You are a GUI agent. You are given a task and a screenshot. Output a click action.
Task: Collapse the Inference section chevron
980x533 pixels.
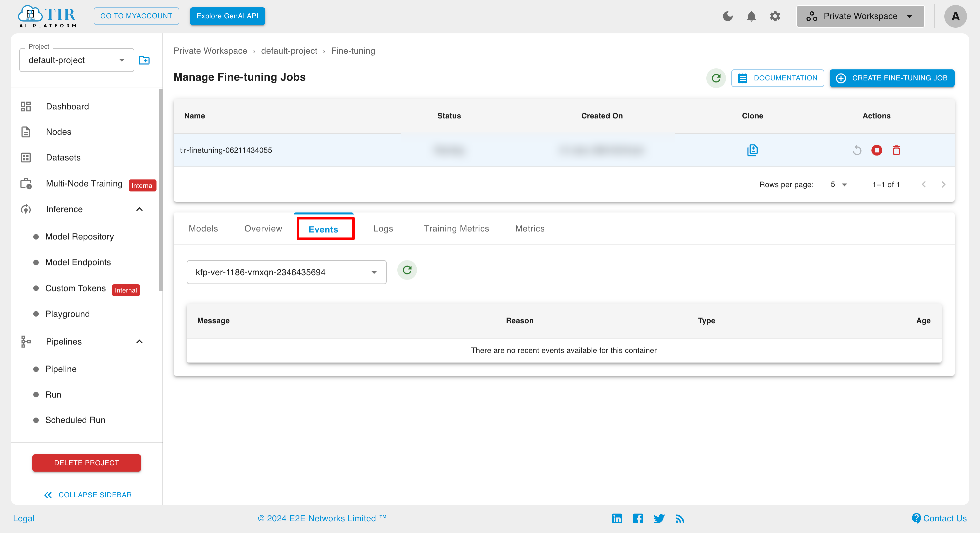tap(140, 209)
